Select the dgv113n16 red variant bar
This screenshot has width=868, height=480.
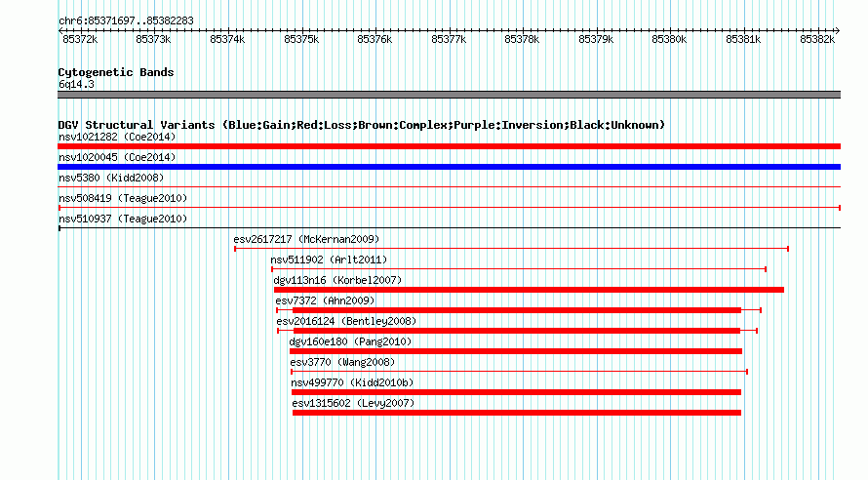pyautogui.click(x=529, y=290)
